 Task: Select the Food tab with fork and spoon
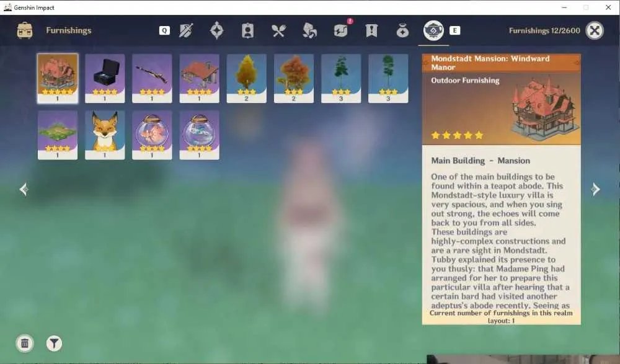point(278,30)
